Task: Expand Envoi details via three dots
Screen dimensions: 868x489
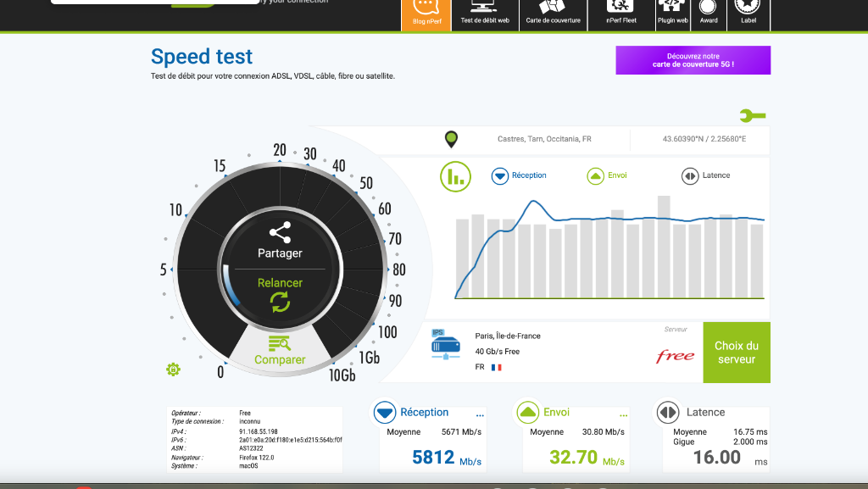Action: pyautogui.click(x=624, y=415)
